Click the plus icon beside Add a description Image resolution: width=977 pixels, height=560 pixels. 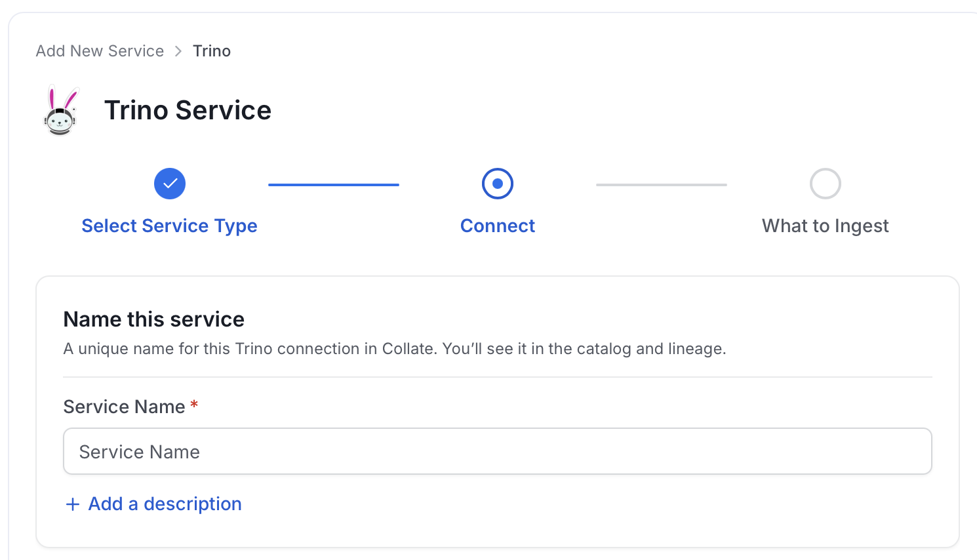point(73,504)
